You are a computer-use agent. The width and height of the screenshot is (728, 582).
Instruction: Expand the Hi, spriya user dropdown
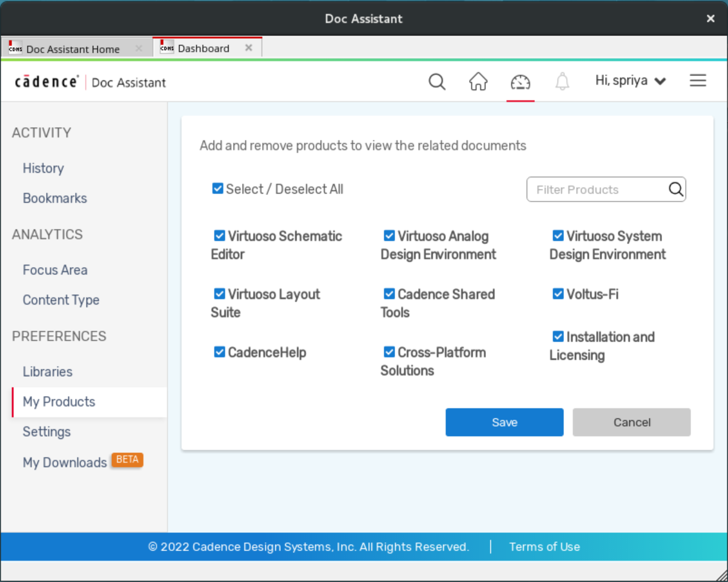point(631,81)
